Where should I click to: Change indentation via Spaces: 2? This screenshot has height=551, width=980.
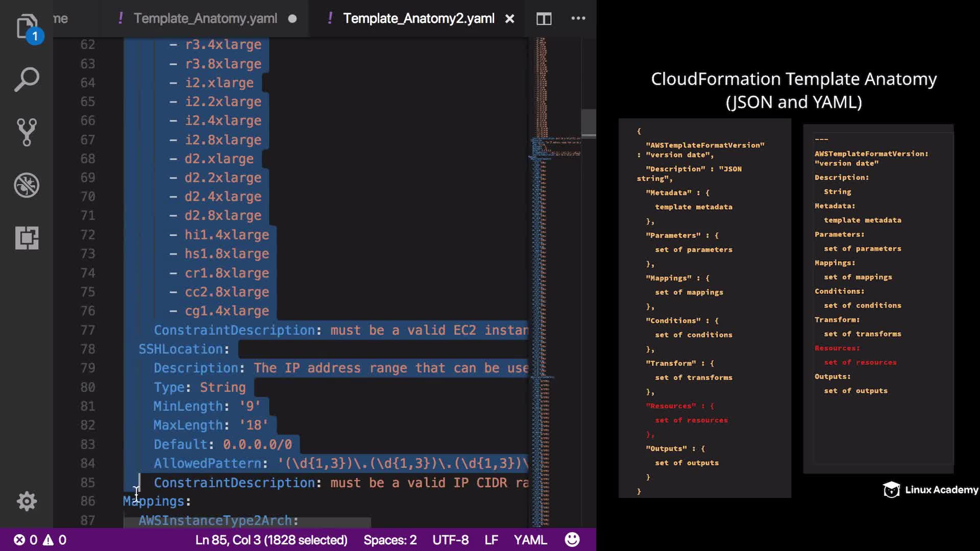click(390, 540)
